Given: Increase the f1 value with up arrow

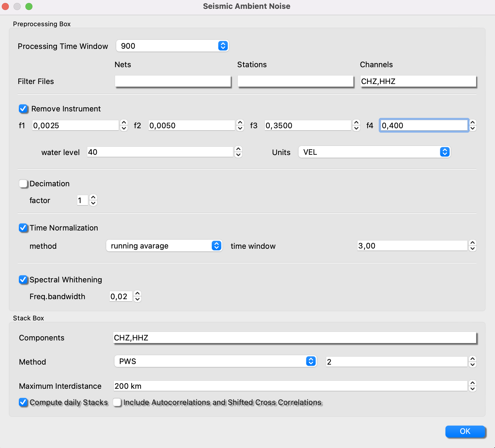Looking at the screenshot, I should 124,123.
